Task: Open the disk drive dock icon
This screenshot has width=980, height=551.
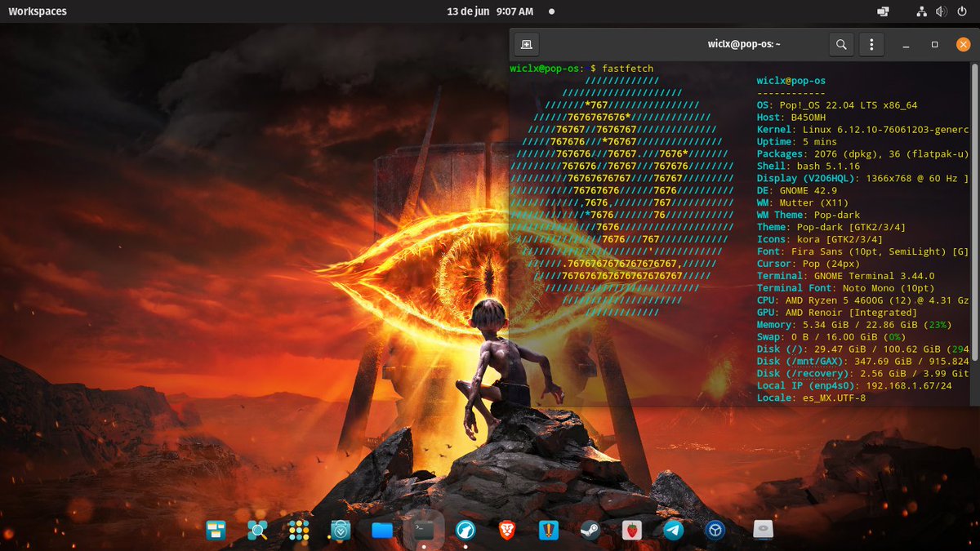Action: 763,530
